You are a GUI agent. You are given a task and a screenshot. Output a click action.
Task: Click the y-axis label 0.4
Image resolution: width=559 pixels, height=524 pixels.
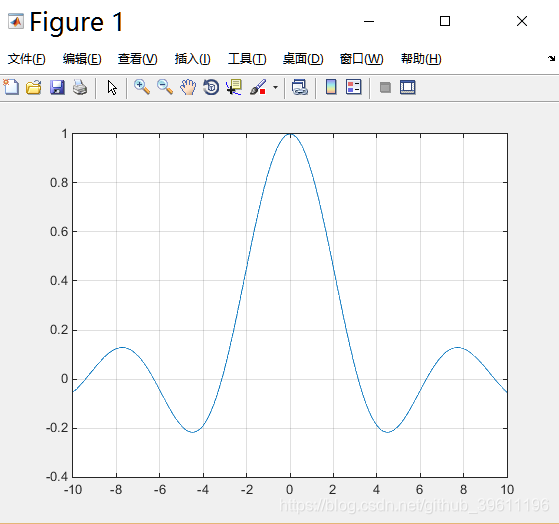59,281
